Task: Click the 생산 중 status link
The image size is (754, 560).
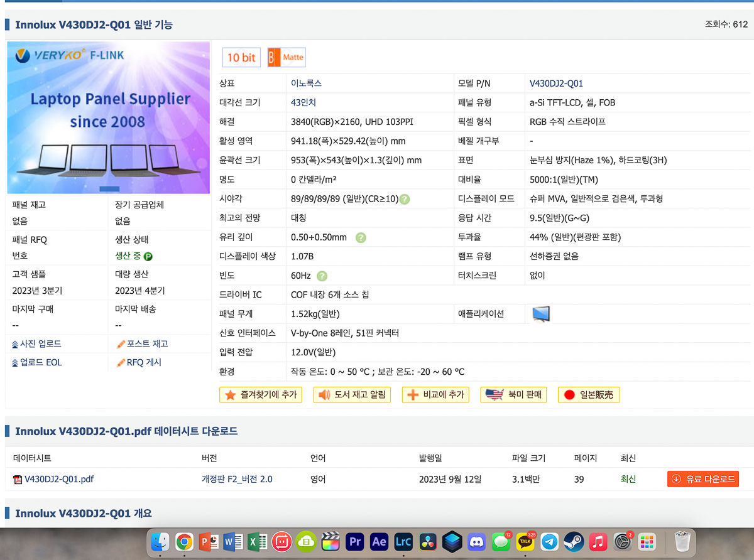Action: pyautogui.click(x=128, y=256)
